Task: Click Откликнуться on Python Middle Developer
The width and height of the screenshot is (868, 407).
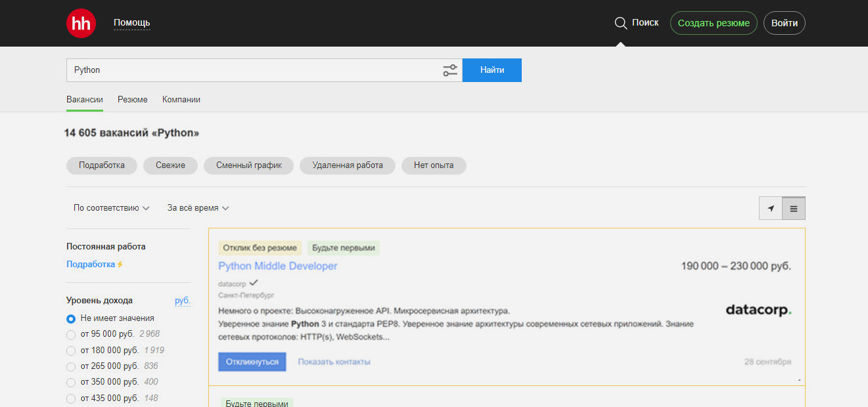Action: coord(252,362)
